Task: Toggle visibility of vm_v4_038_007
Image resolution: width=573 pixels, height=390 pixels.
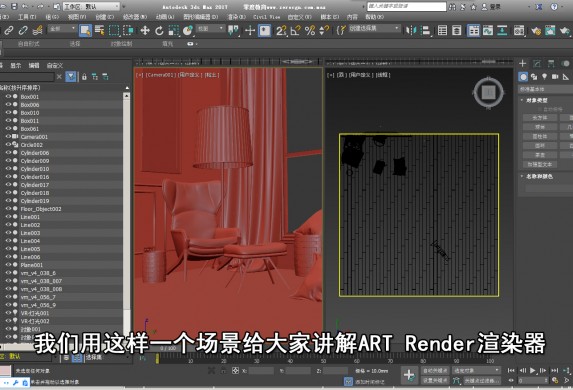Action: pos(8,281)
